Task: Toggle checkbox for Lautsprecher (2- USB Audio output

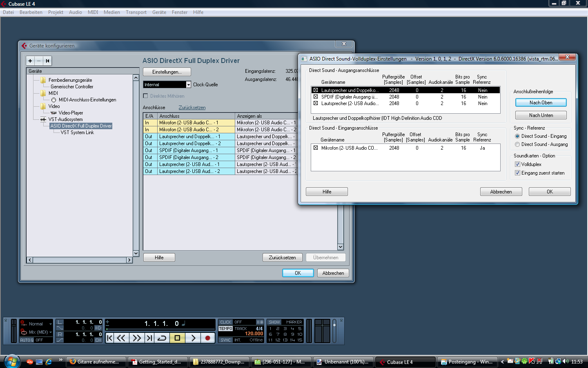Action: click(x=316, y=103)
